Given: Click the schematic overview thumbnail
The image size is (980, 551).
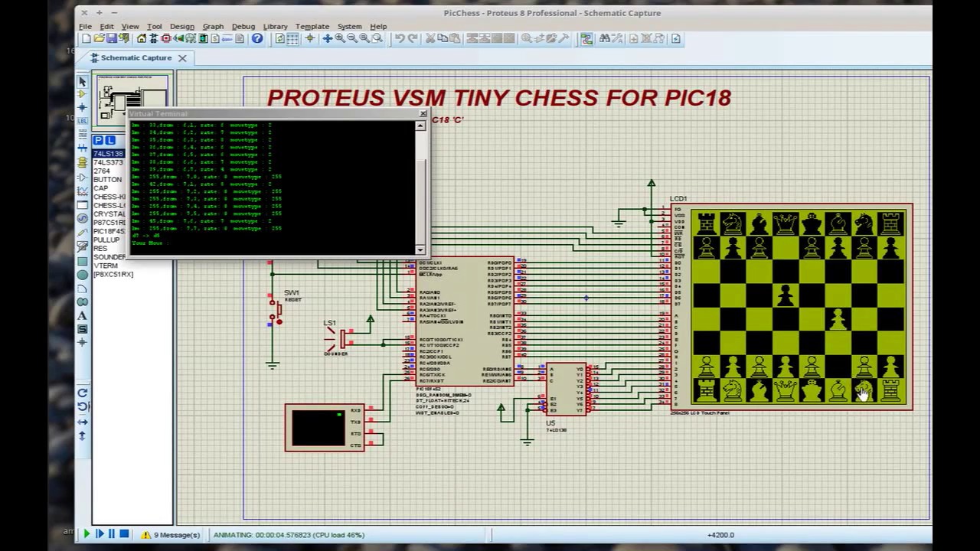Looking at the screenshot, I should (133, 99).
